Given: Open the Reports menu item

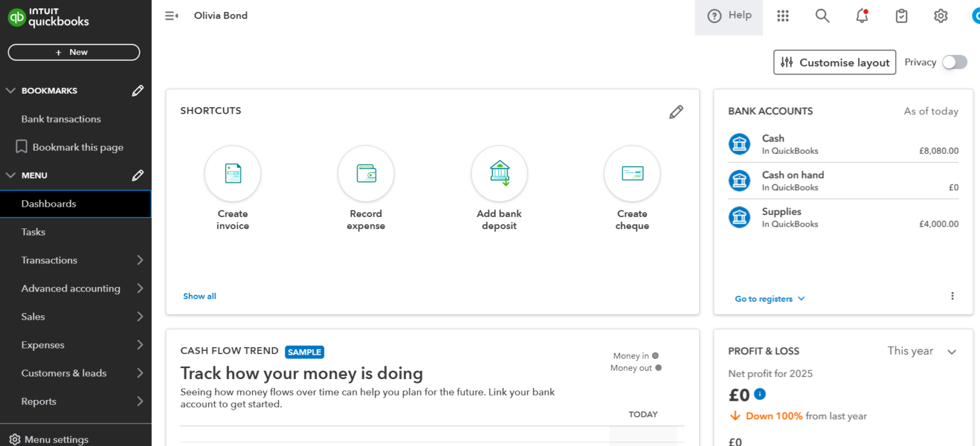Looking at the screenshot, I should point(38,401).
